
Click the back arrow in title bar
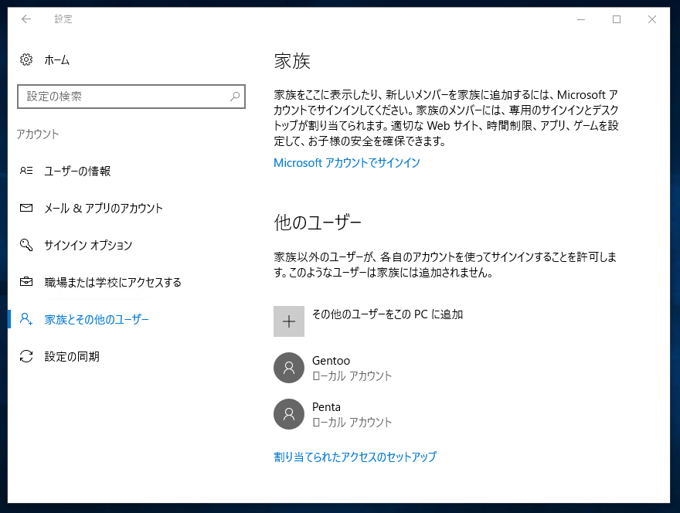[26, 19]
